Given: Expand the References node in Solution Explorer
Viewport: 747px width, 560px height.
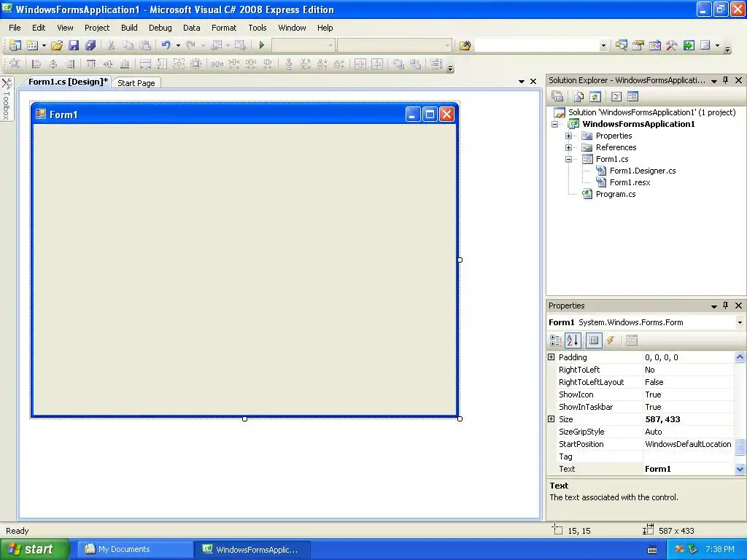Looking at the screenshot, I should coord(568,147).
